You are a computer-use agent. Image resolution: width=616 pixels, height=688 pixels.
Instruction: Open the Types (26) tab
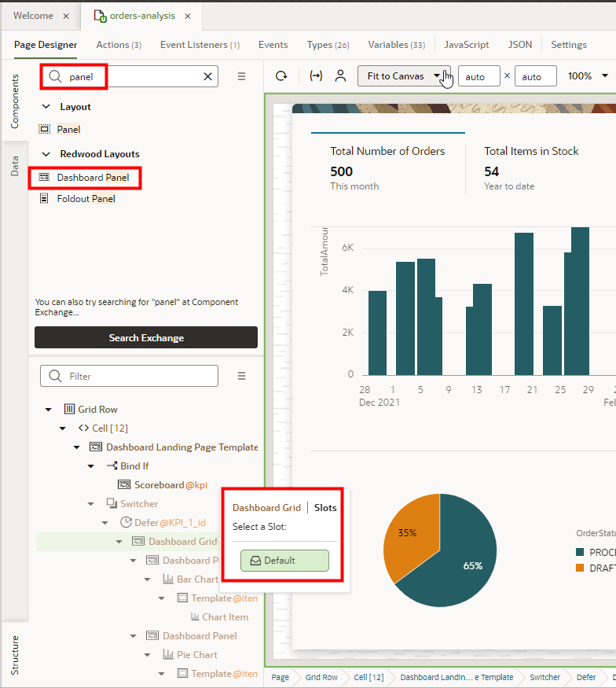click(x=328, y=45)
